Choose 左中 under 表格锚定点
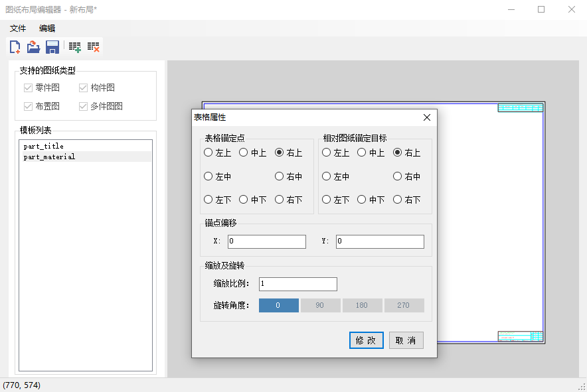 (209, 177)
